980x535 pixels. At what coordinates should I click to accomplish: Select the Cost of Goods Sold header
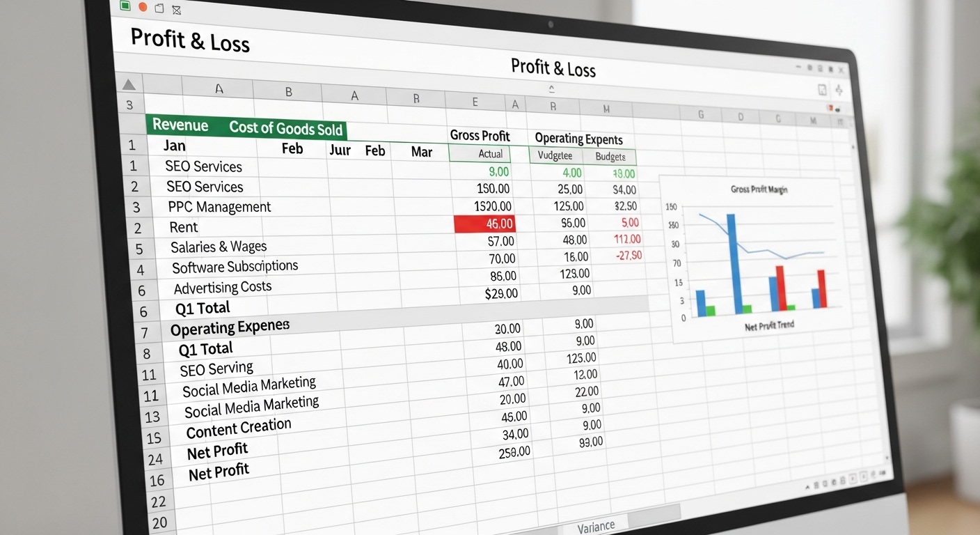tap(285, 128)
